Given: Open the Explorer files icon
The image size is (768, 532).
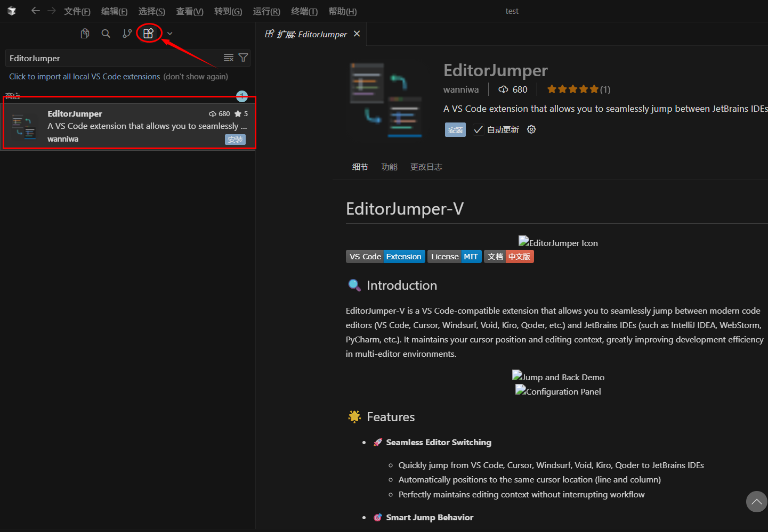Looking at the screenshot, I should point(85,34).
